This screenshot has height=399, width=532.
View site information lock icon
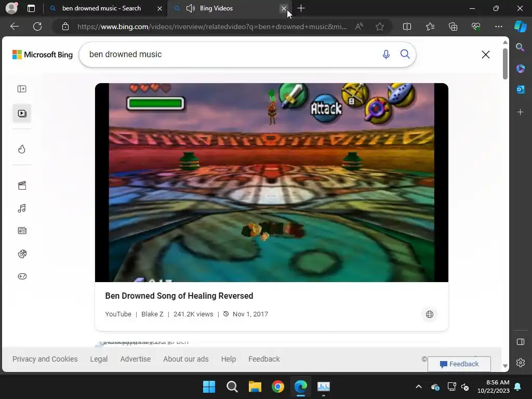point(65,26)
